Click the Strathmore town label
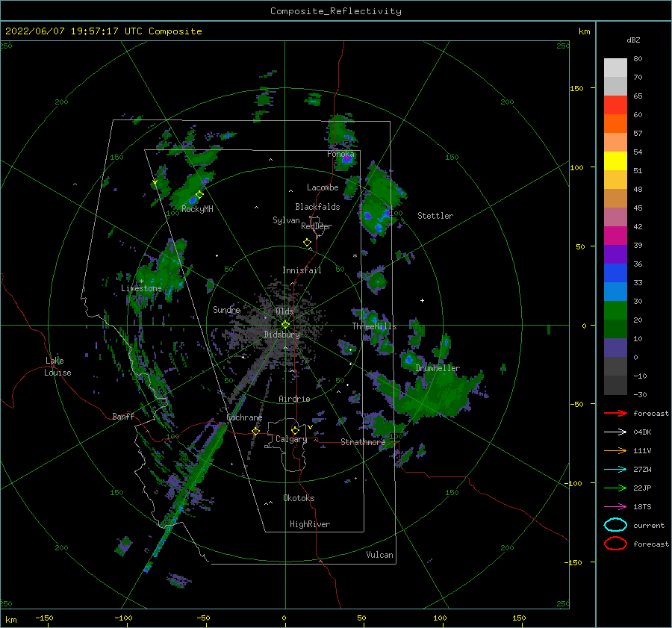The image size is (672, 628). tap(363, 442)
